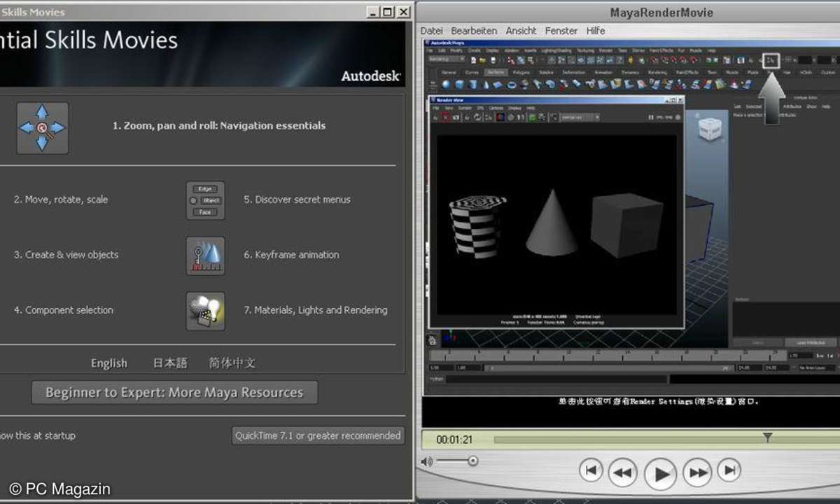840x504 pixels.
Task: Click the playhead marker on the timeline
Action: click(767, 437)
